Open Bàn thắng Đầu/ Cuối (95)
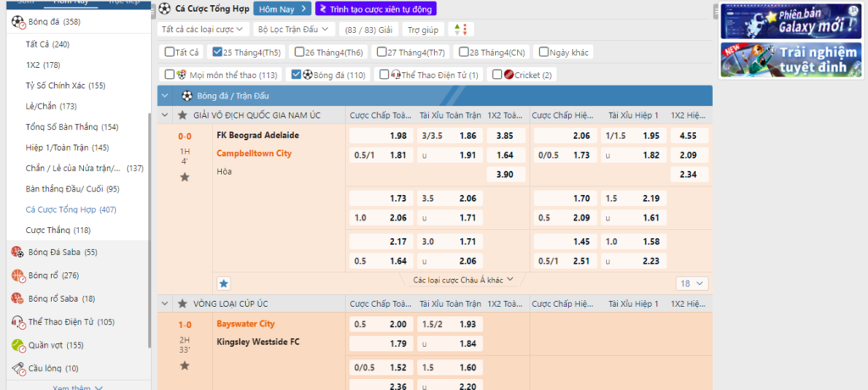The width and height of the screenshot is (868, 390). (x=73, y=189)
